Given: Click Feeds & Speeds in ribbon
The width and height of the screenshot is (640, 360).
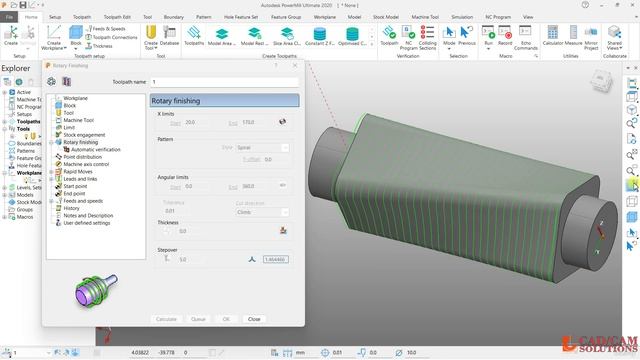Looking at the screenshot, I should pyautogui.click(x=106, y=29).
